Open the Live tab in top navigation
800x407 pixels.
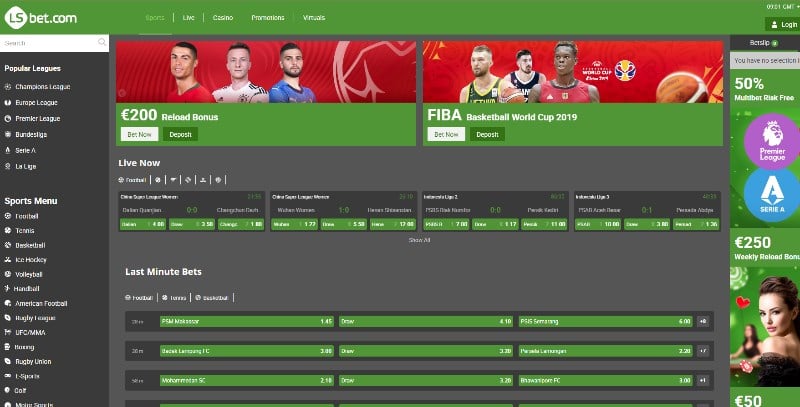[x=188, y=17]
